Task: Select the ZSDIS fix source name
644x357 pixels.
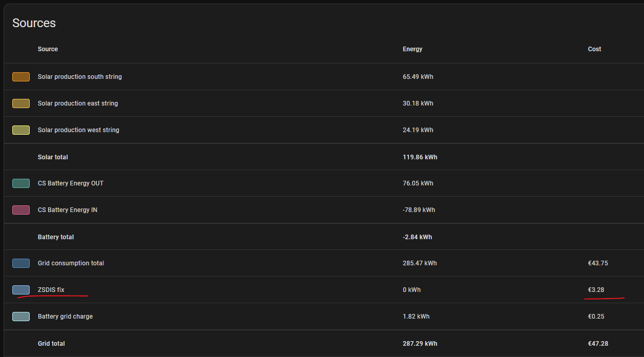Action: point(51,290)
